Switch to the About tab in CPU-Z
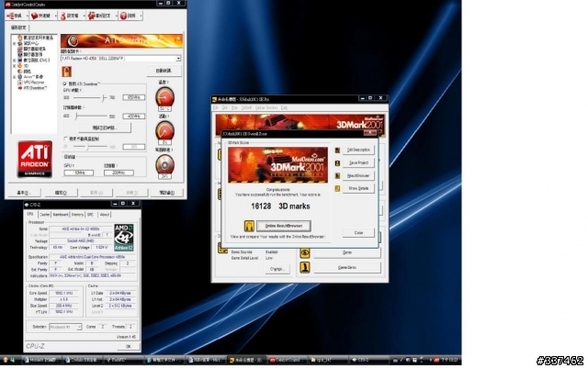 click(104, 215)
